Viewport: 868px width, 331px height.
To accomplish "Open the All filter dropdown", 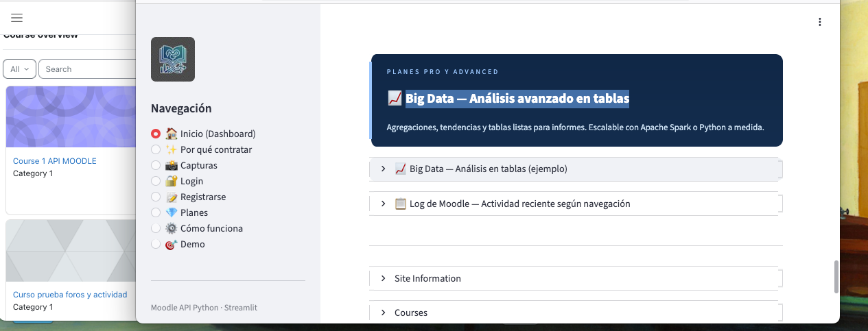I will pyautogui.click(x=19, y=69).
